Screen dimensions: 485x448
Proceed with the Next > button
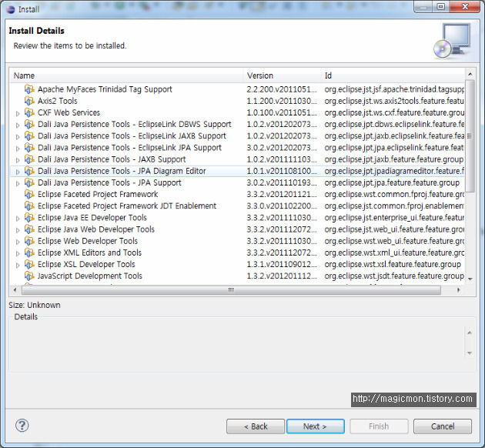tap(316, 426)
